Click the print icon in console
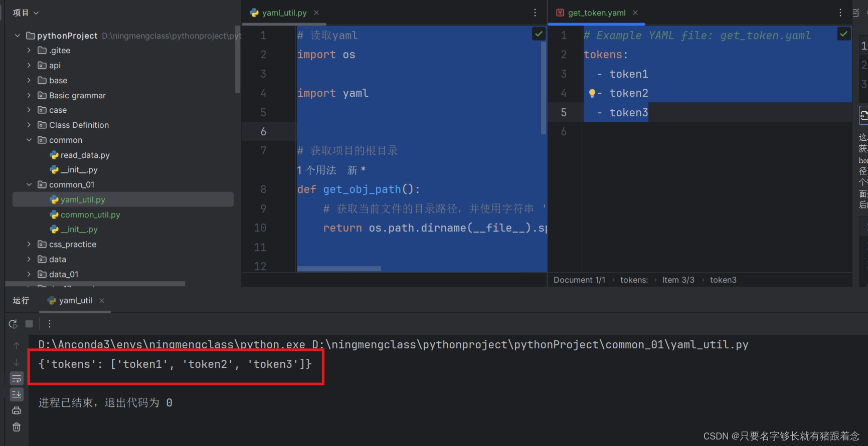 click(x=17, y=411)
